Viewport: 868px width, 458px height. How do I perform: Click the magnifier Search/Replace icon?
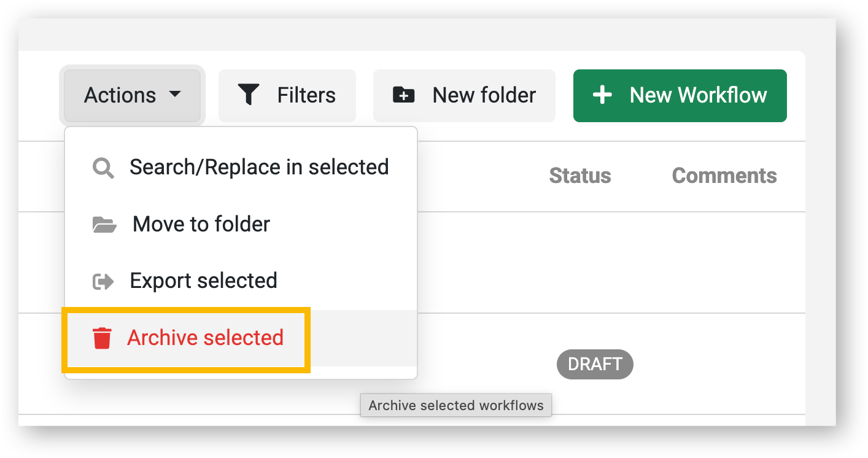coord(103,167)
